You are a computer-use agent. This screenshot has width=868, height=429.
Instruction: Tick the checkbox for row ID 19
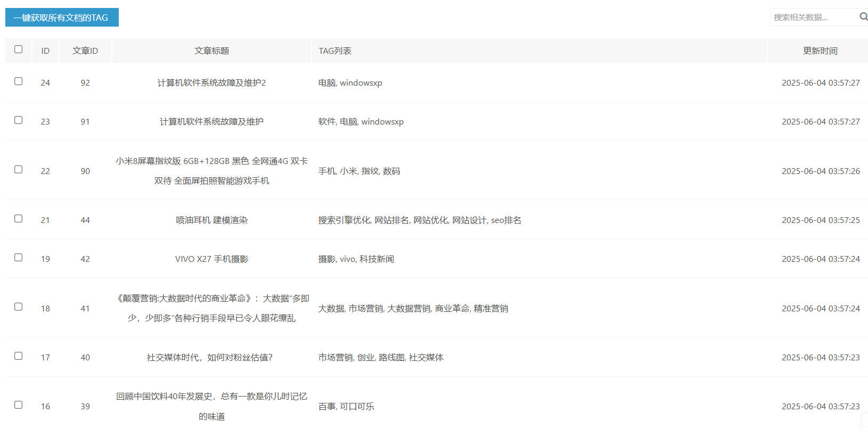(x=19, y=258)
